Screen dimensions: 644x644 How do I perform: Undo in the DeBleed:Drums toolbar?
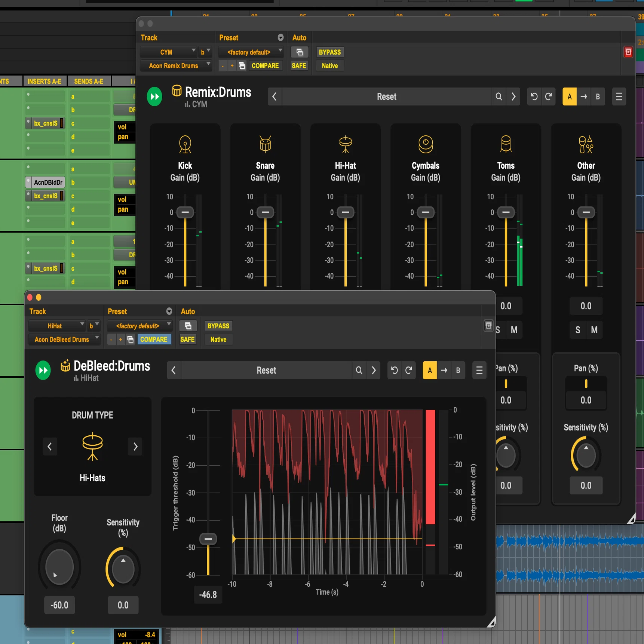point(394,370)
